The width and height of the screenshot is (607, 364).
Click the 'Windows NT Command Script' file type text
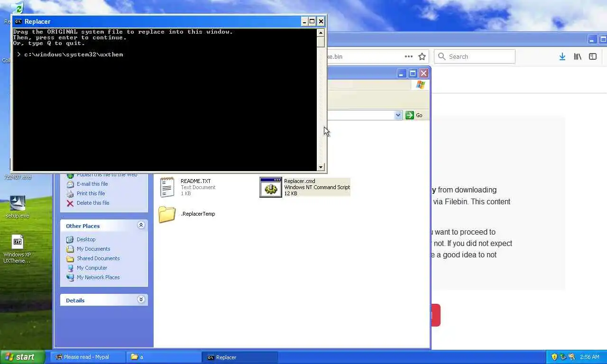tap(317, 187)
